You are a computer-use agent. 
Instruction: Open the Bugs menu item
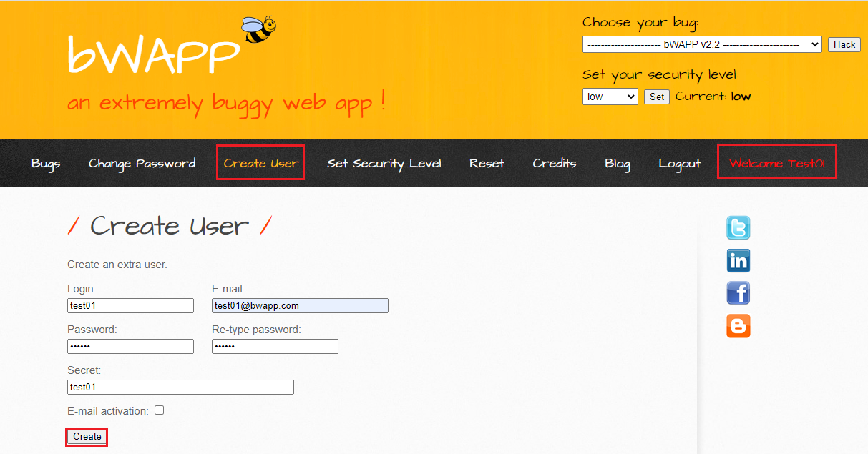coord(46,164)
